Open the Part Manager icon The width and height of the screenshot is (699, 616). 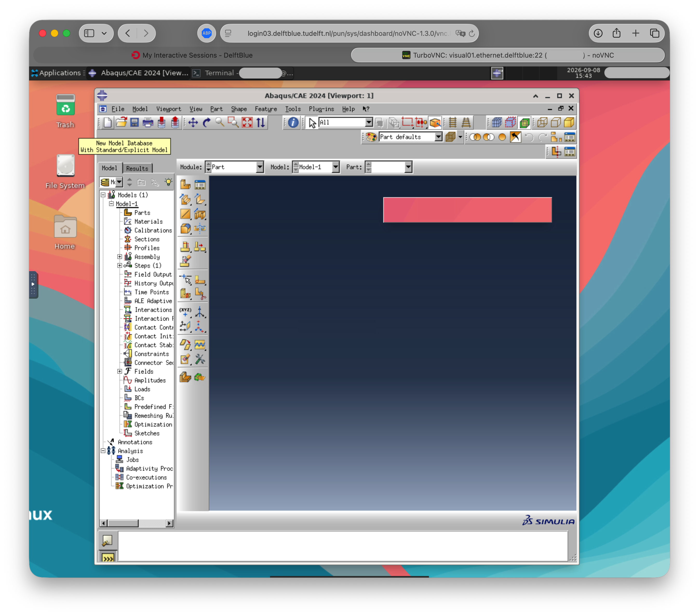pyautogui.click(x=200, y=184)
